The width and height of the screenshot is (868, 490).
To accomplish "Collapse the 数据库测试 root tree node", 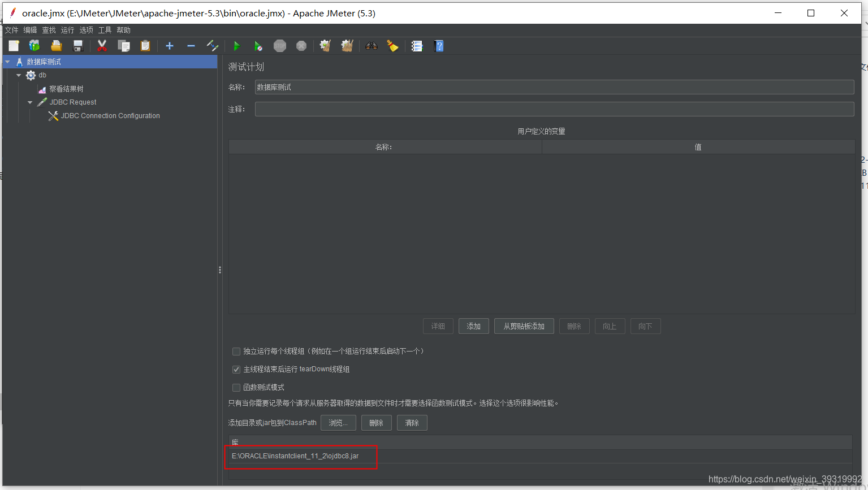I will pyautogui.click(x=7, y=62).
